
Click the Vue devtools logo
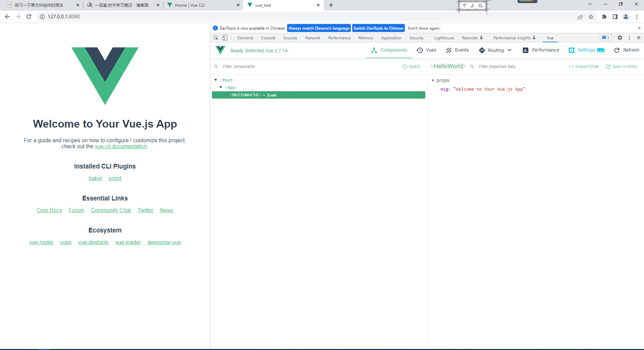pos(220,50)
